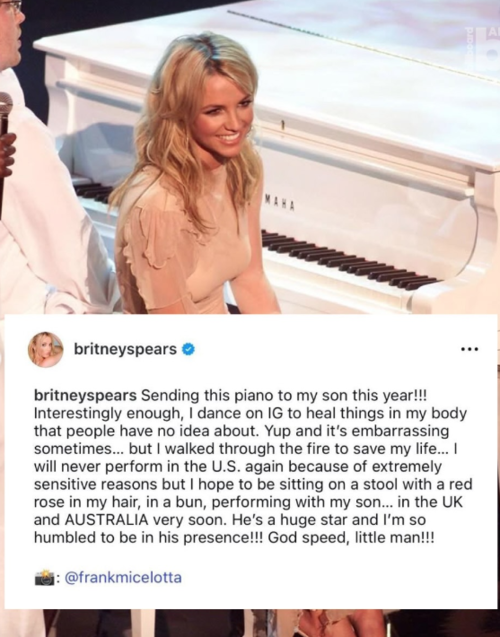This screenshot has width=500, height=637.
Task: Click the bold britneyspears name starting the caption
Action: click(85, 396)
